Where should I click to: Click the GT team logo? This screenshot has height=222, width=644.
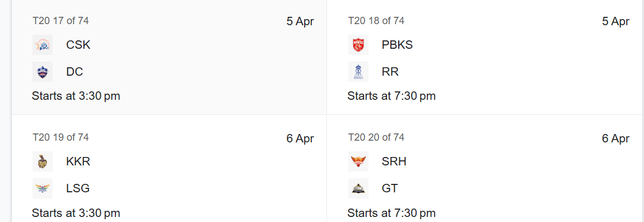(x=358, y=188)
